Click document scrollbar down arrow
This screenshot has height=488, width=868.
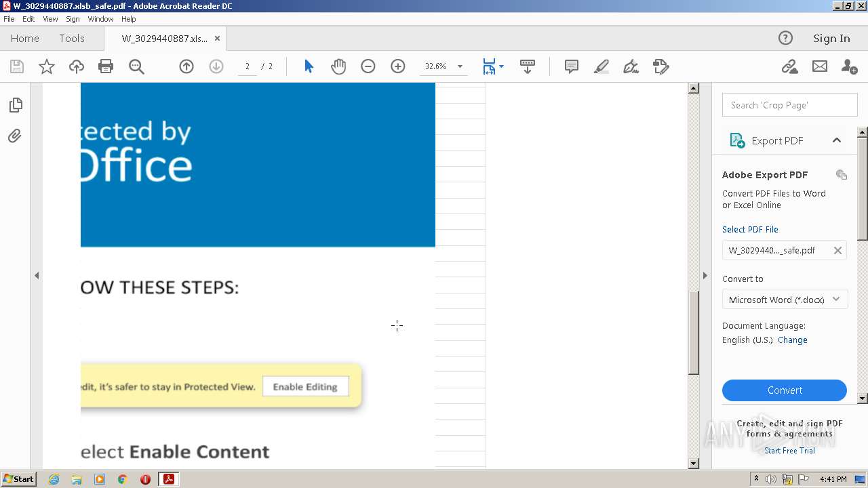coord(693,464)
